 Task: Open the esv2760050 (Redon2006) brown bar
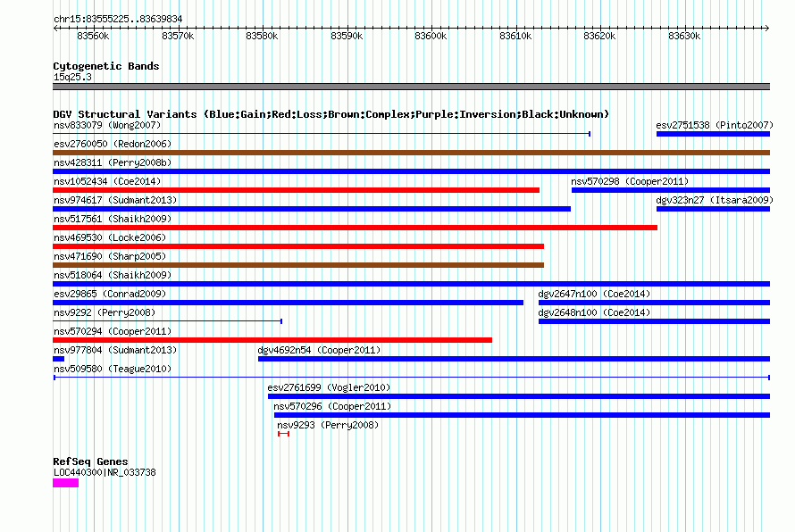pyautogui.click(x=411, y=153)
